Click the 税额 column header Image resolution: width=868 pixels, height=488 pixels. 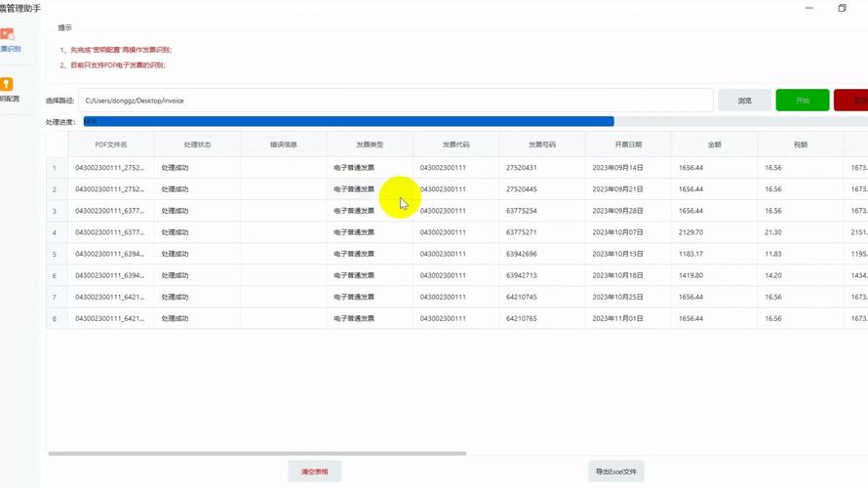pos(801,144)
